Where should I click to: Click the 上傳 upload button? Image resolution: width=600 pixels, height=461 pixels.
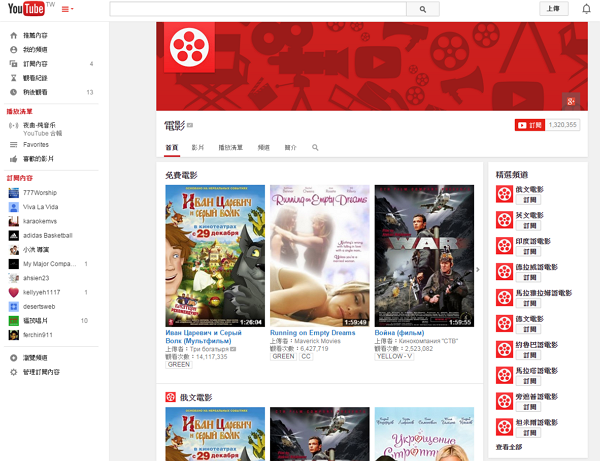click(x=554, y=9)
